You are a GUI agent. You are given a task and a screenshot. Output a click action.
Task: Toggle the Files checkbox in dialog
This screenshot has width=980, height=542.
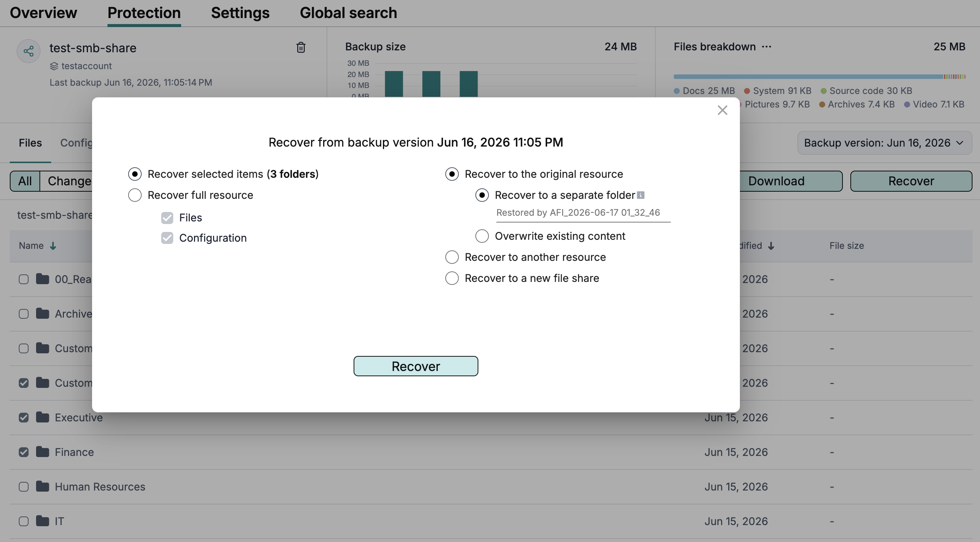(x=167, y=218)
